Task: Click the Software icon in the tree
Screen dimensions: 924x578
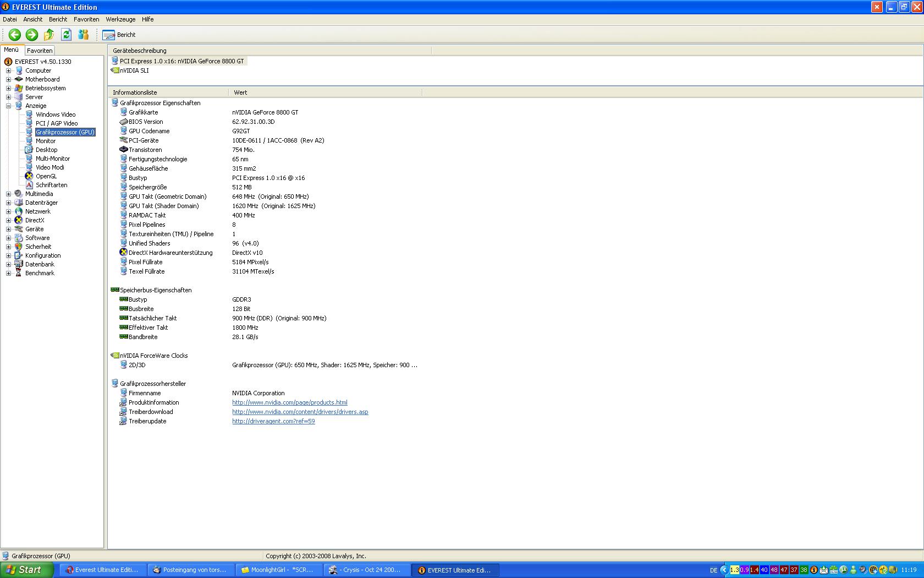Action: coord(19,238)
